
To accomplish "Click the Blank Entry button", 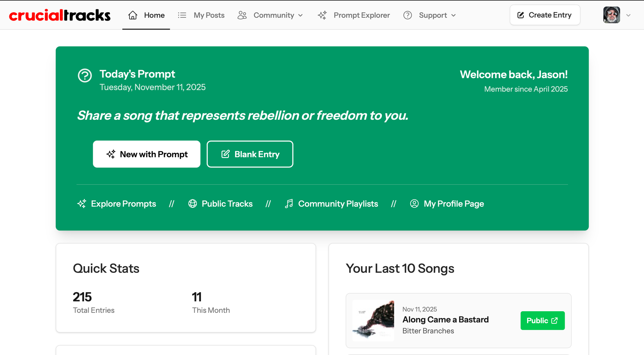I will 250,154.
